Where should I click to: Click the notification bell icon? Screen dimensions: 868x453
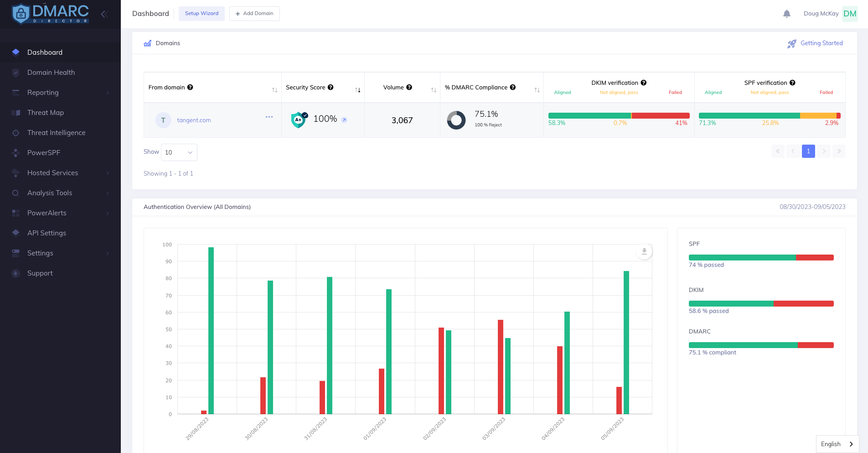(x=786, y=14)
